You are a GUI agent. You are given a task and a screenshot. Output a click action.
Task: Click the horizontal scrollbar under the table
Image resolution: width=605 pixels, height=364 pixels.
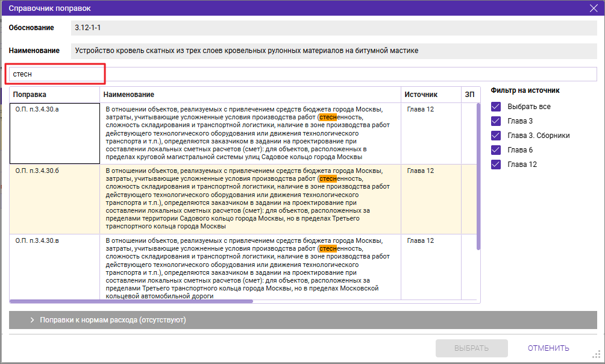tap(131, 301)
